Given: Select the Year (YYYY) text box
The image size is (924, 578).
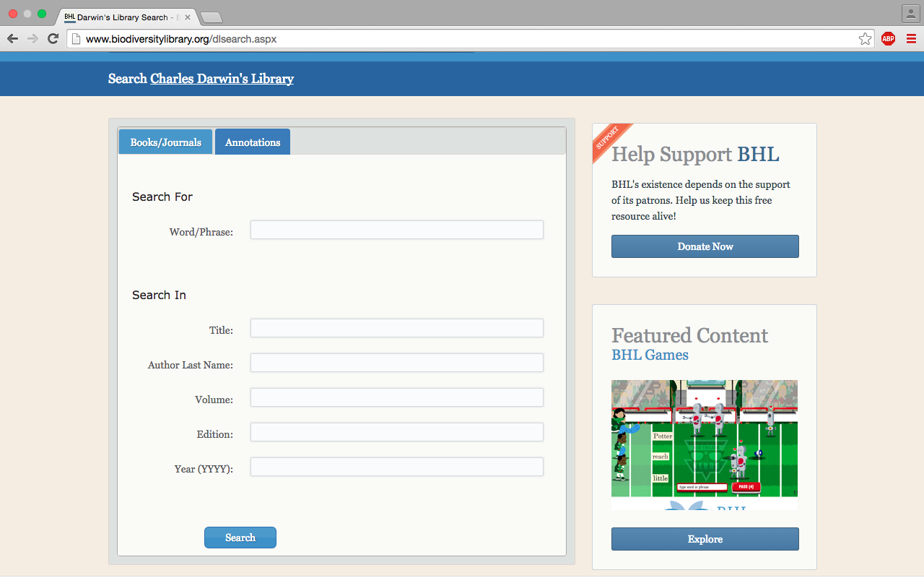Looking at the screenshot, I should tap(396, 467).
